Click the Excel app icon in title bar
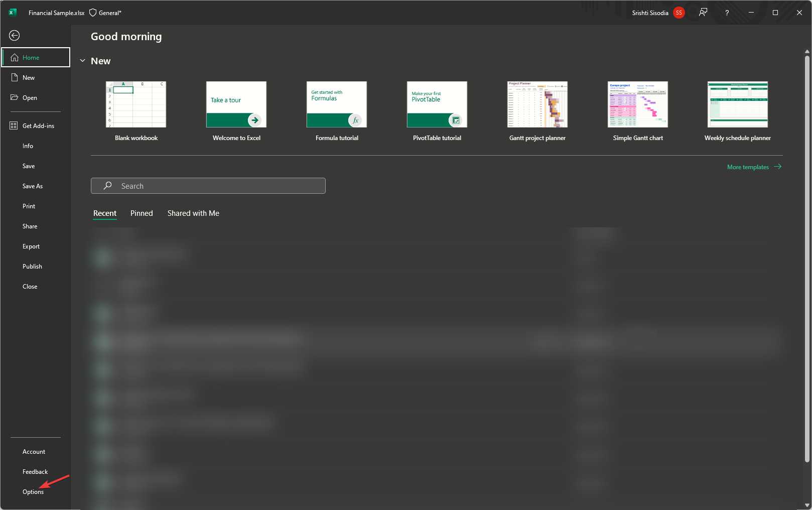Image resolution: width=812 pixels, height=510 pixels. point(13,13)
